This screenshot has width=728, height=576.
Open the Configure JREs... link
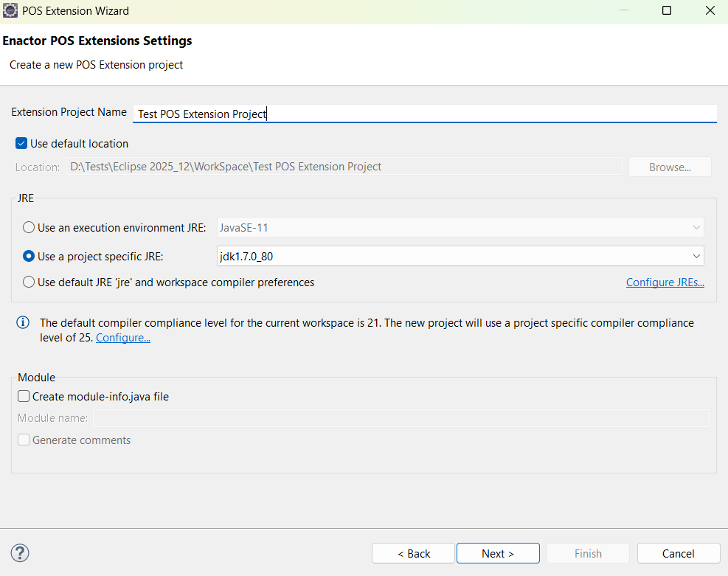[x=665, y=282]
